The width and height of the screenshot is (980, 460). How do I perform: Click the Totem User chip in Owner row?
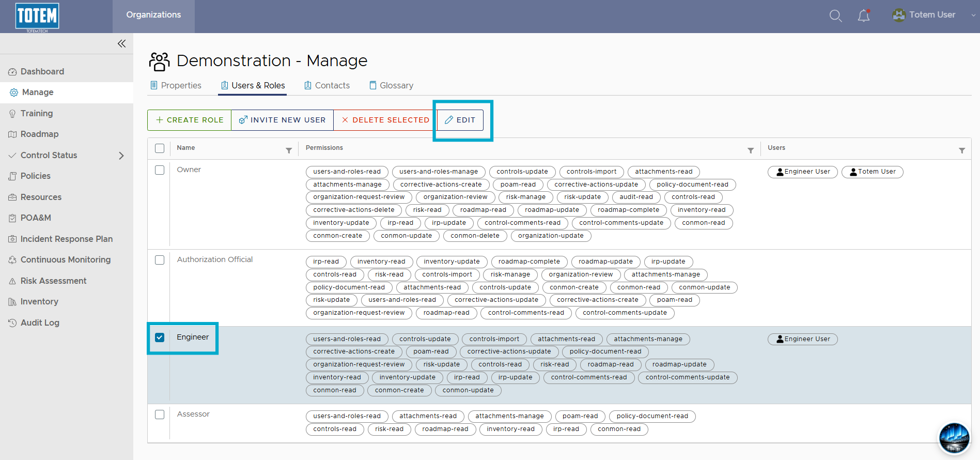pos(873,172)
